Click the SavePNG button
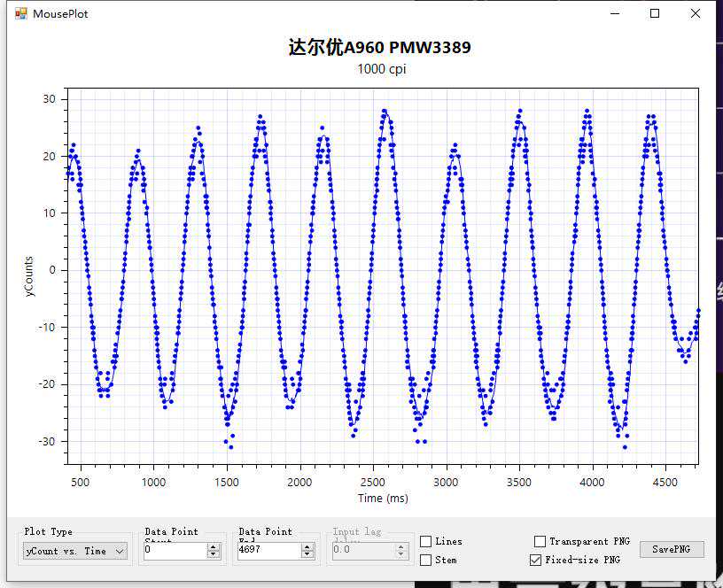 (672, 549)
